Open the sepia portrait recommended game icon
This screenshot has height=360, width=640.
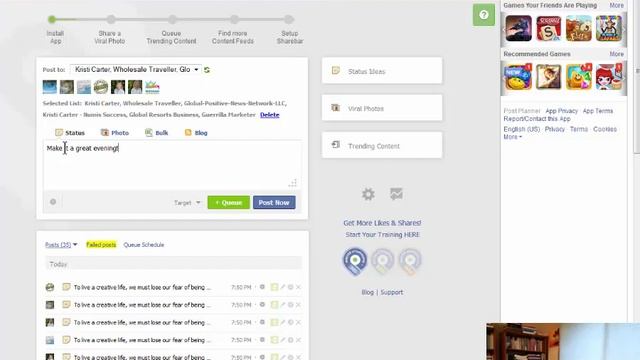(x=549, y=76)
